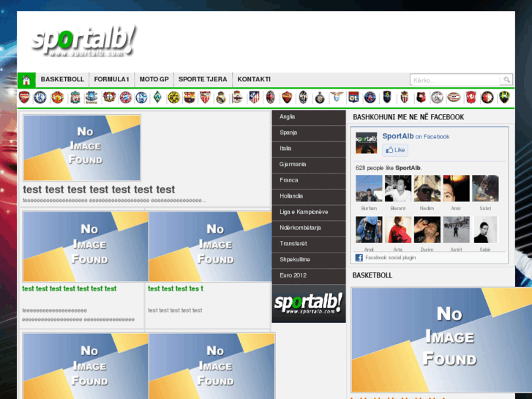Click the sportalb banner below Euro 2012
This screenshot has width=532, height=399.
(x=309, y=304)
